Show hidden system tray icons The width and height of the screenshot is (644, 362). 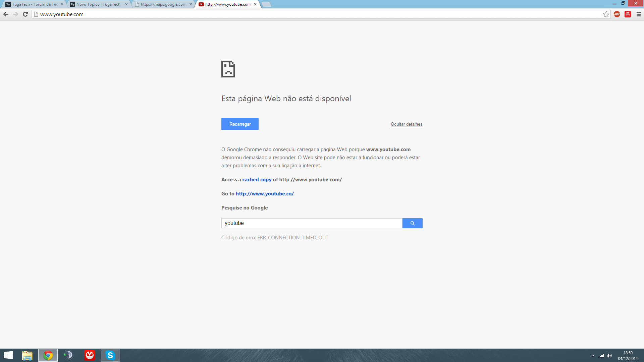pyautogui.click(x=593, y=356)
